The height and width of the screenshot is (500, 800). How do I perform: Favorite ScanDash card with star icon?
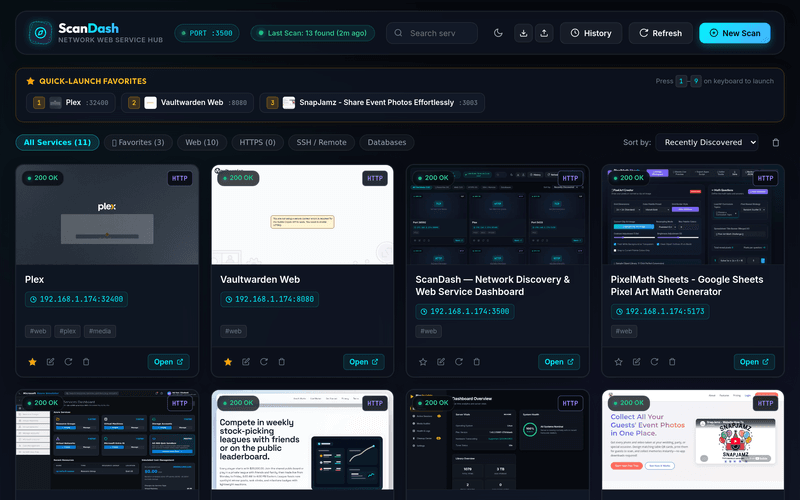[x=423, y=362]
